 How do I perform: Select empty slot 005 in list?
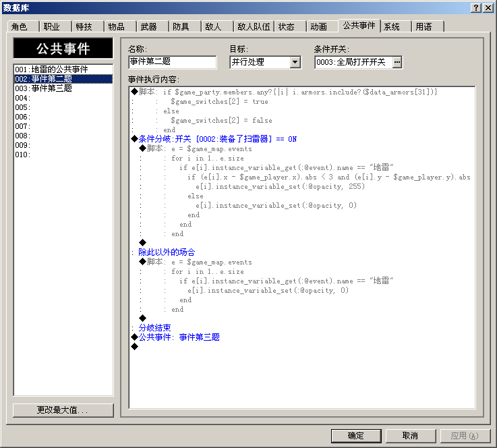click(x=63, y=107)
